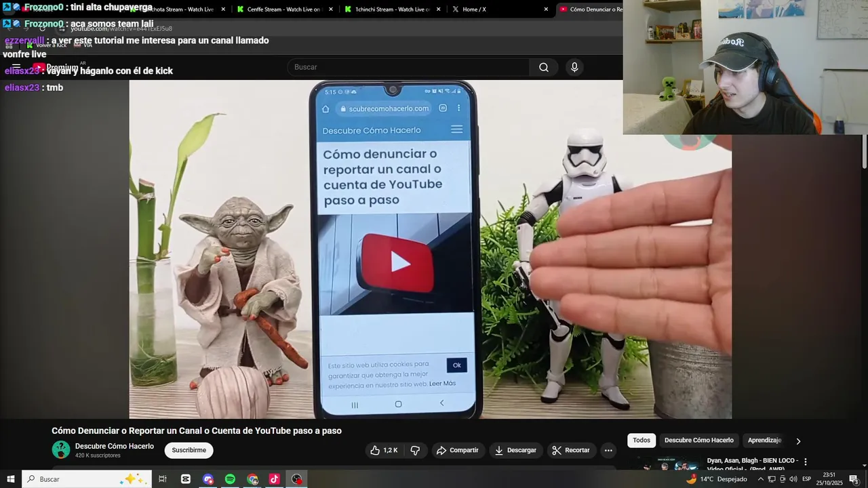Open the Descubre Cómo Hacerlo channel name link
The height and width of the screenshot is (488, 868).
point(115,446)
